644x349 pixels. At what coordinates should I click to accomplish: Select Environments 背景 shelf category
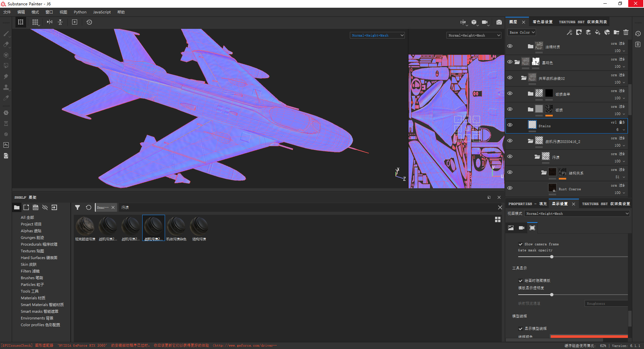[37, 318]
